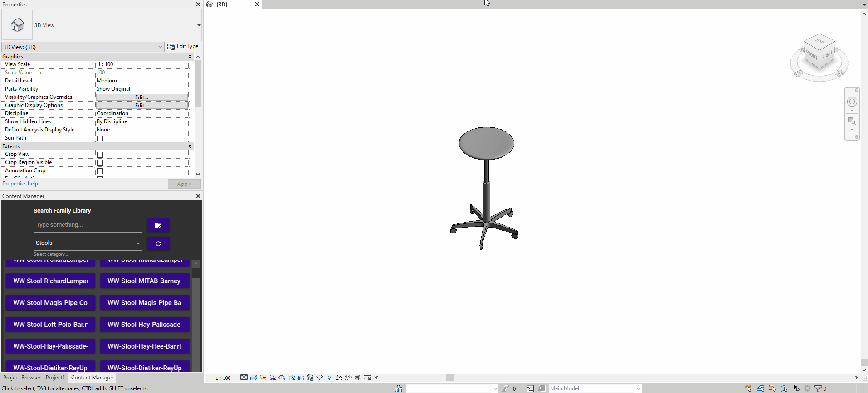Select the {3D} view tab
Viewport: 868px width, 393px height.
tap(222, 4)
